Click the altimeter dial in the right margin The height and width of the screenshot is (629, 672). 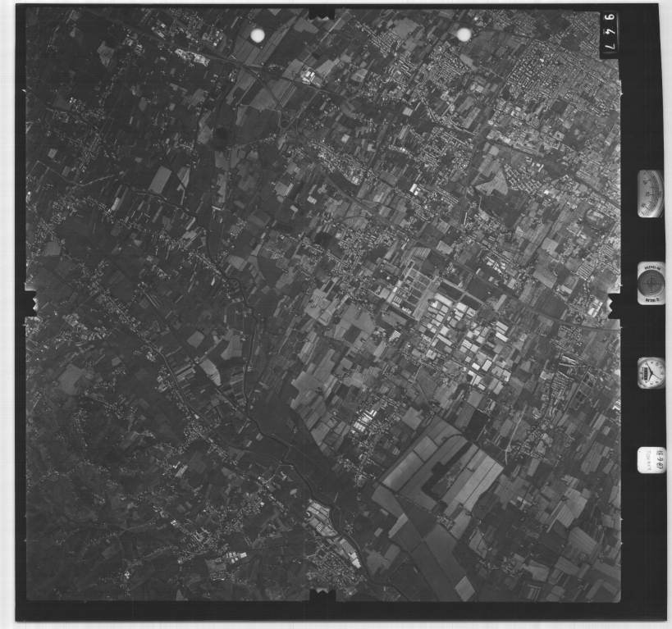[650, 194]
